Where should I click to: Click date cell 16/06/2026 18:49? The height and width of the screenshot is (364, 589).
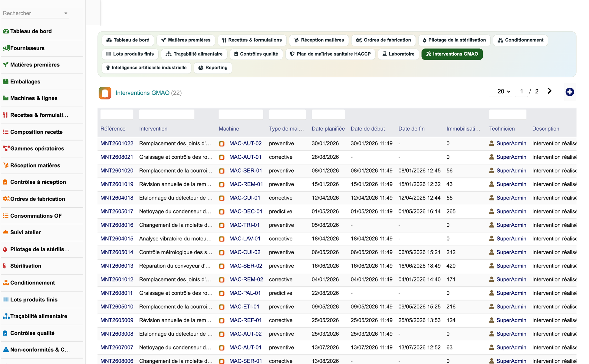pos(420,266)
